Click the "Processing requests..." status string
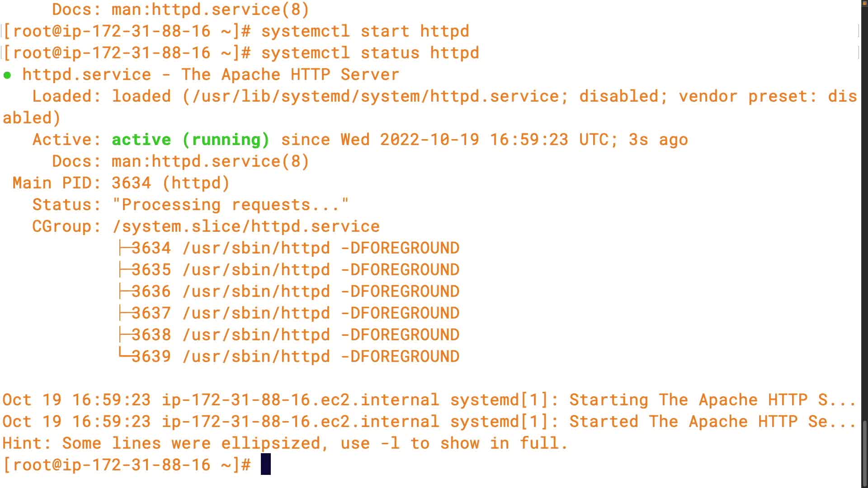868x488 pixels. (x=231, y=205)
